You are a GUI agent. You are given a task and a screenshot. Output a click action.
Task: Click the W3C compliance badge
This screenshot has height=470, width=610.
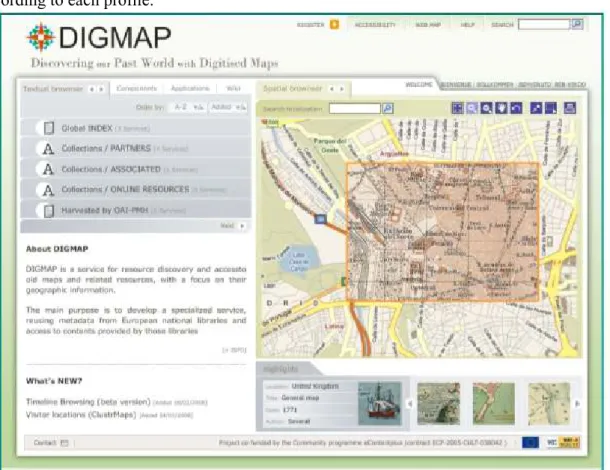[563, 442]
